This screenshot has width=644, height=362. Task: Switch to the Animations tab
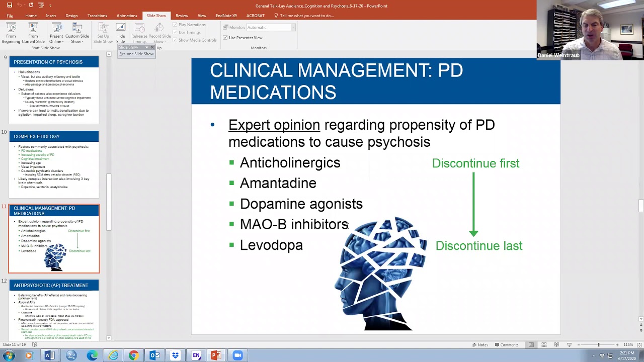coord(127,16)
